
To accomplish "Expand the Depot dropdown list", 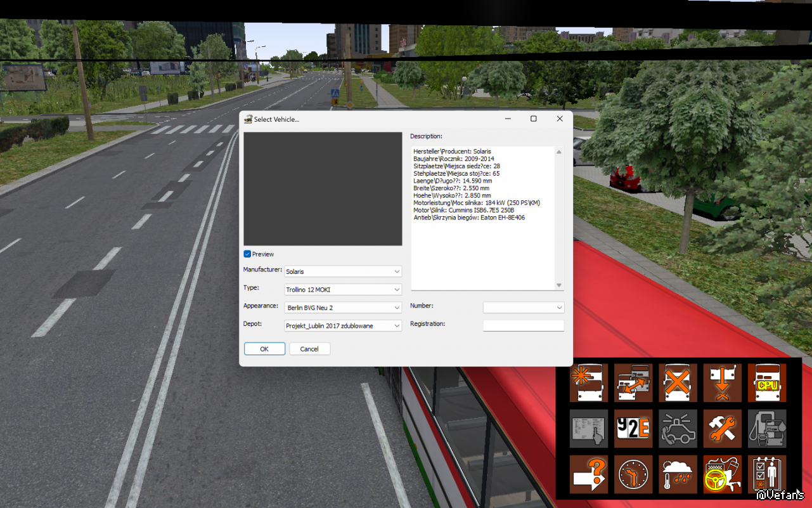I will point(343,326).
